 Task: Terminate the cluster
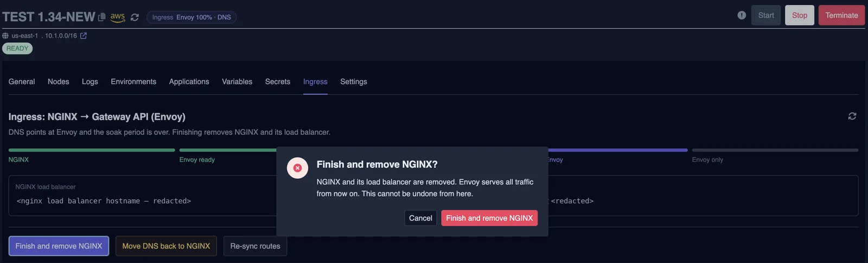pos(841,15)
